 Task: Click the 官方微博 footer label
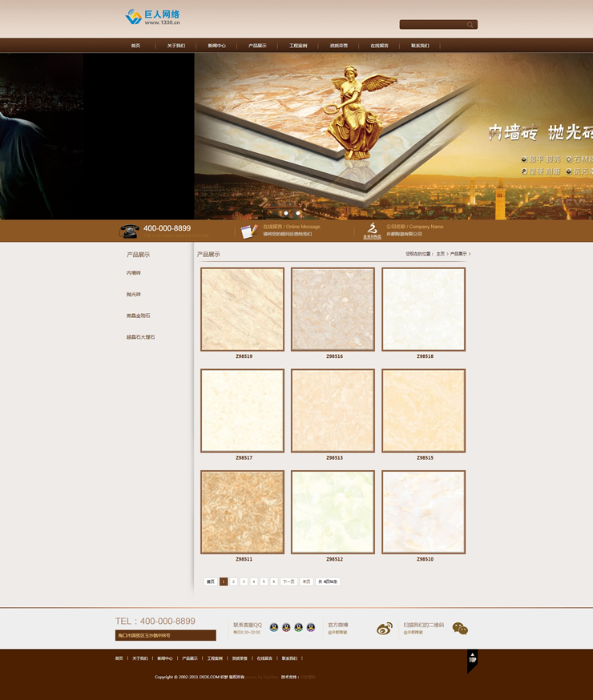click(338, 625)
